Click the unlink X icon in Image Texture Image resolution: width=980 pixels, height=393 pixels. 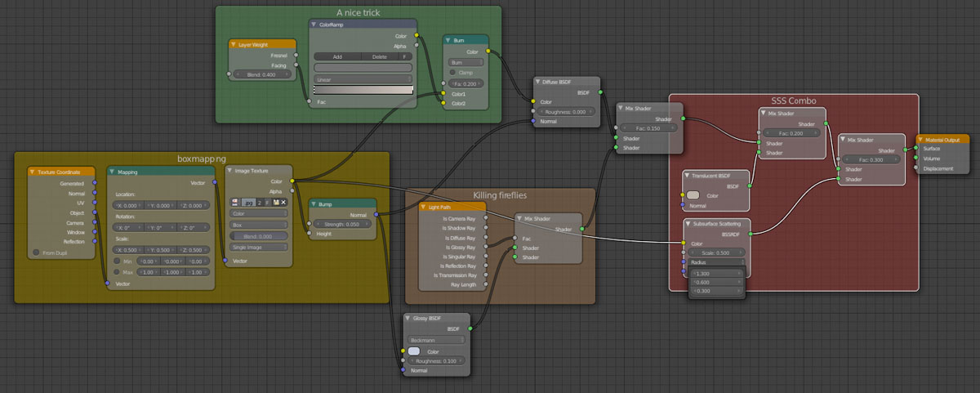pos(283,201)
